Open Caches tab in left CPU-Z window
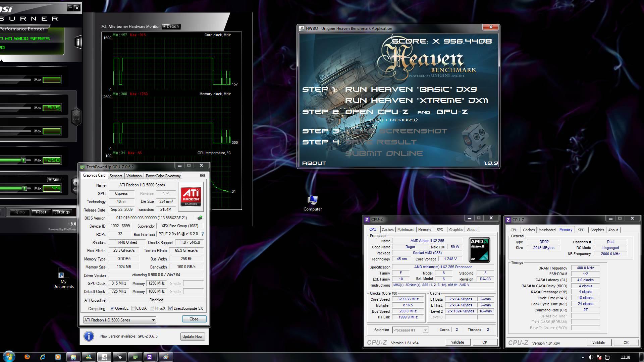This screenshot has height=362, width=644. click(387, 230)
